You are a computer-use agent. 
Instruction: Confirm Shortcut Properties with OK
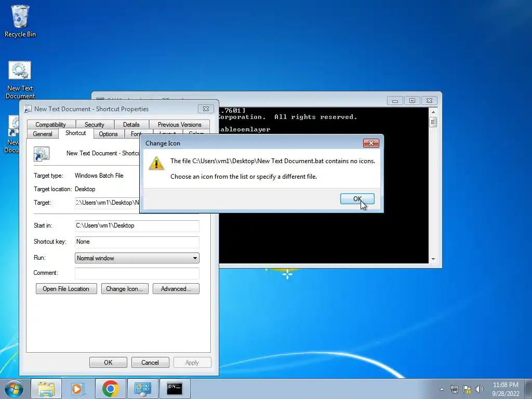click(x=108, y=362)
